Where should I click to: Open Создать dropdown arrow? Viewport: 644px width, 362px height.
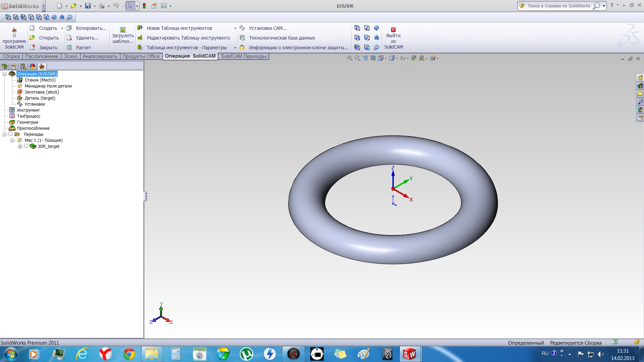tap(62, 28)
